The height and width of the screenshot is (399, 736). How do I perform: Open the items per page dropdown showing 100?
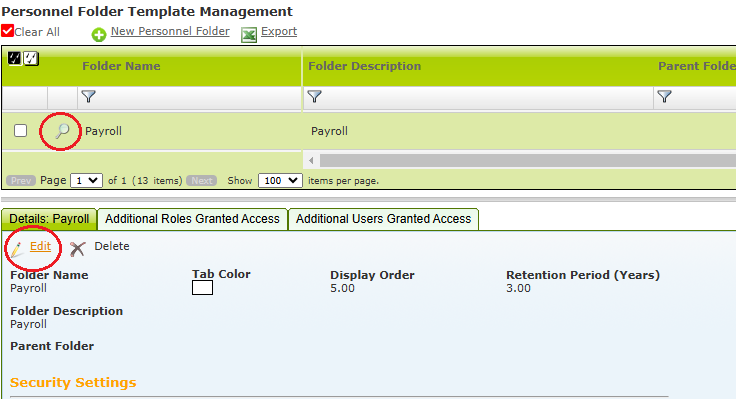[x=280, y=180]
